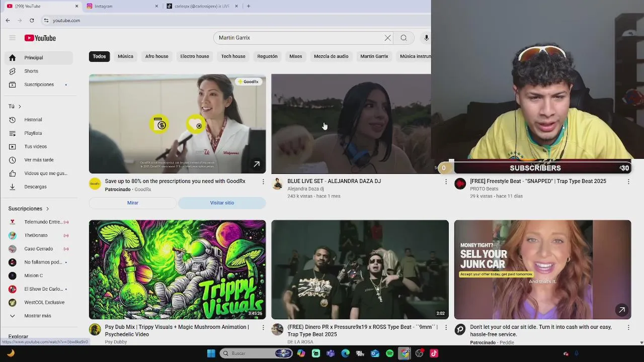644x362 pixels.
Task: Select the Mezcla de audio chip
Action: click(331, 56)
